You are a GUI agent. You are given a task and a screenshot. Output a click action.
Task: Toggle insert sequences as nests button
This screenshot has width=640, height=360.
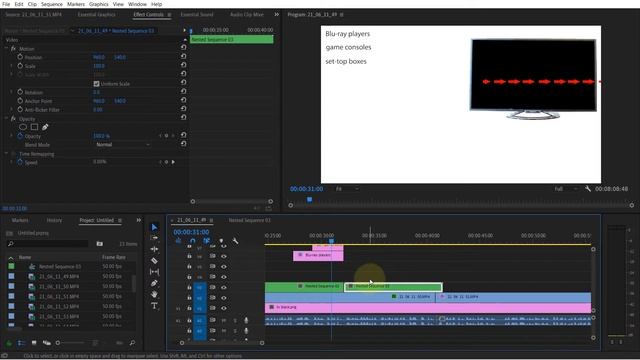(178, 241)
